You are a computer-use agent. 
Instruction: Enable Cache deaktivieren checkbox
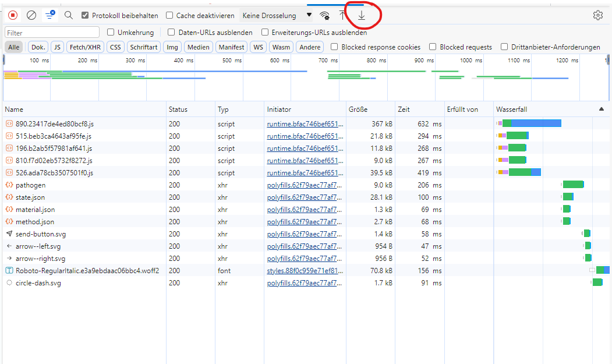click(x=169, y=16)
